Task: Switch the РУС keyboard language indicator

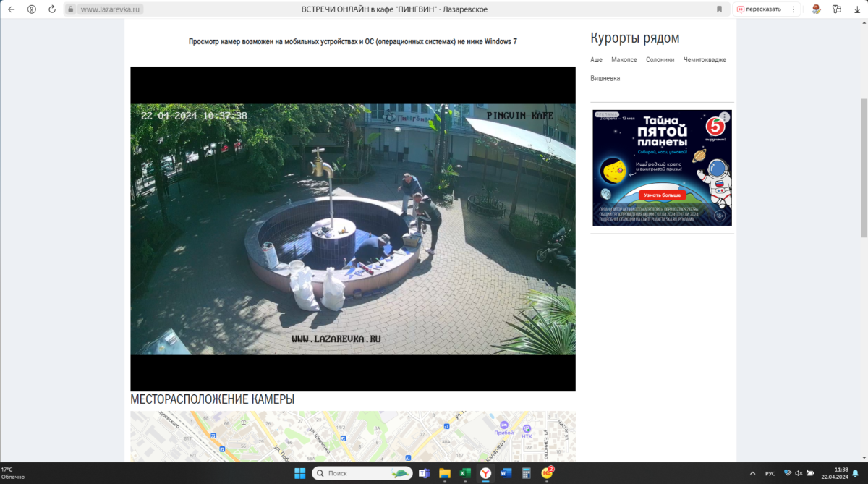Action: pos(770,473)
